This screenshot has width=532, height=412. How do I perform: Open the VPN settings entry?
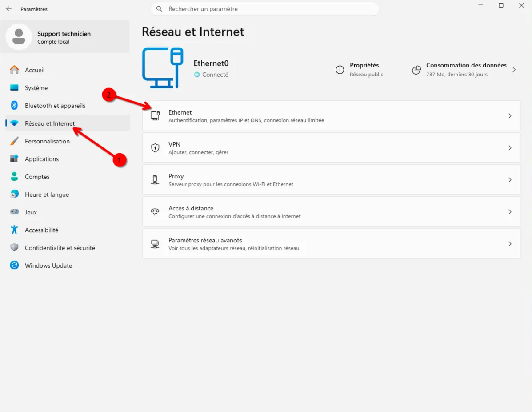coord(332,148)
